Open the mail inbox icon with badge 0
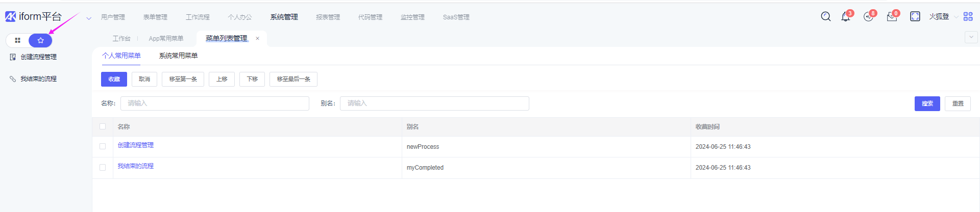980x212 pixels. point(892,17)
